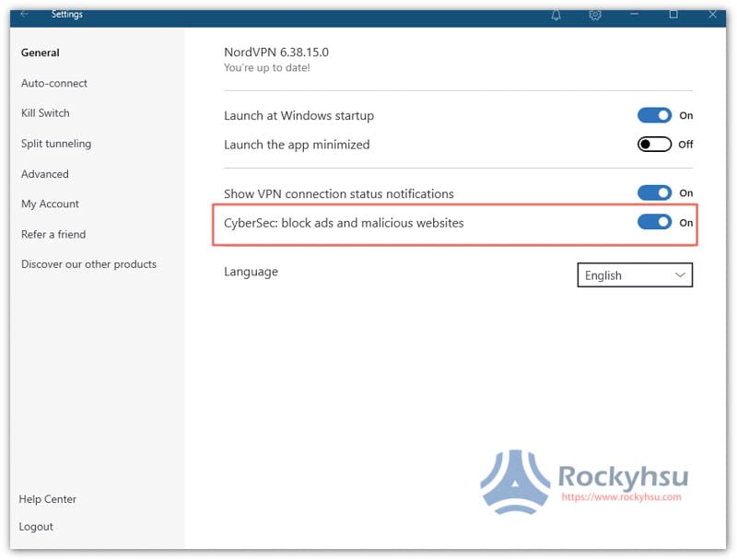Open the Help Center link
Image resolution: width=737 pixels, height=560 pixels.
(x=48, y=499)
